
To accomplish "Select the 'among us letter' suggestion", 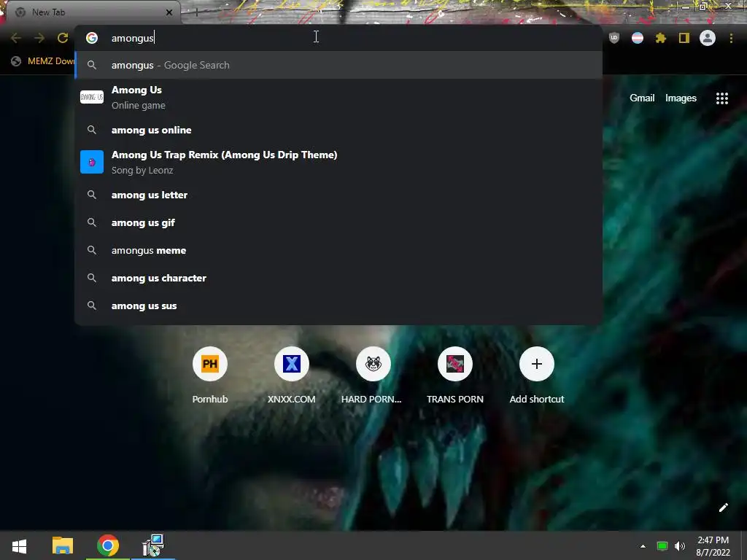I will [338, 195].
